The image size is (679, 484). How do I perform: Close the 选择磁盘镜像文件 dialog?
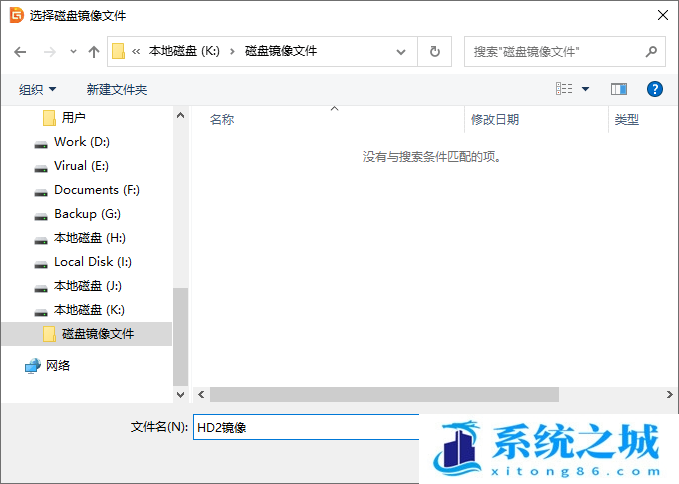click(x=663, y=15)
